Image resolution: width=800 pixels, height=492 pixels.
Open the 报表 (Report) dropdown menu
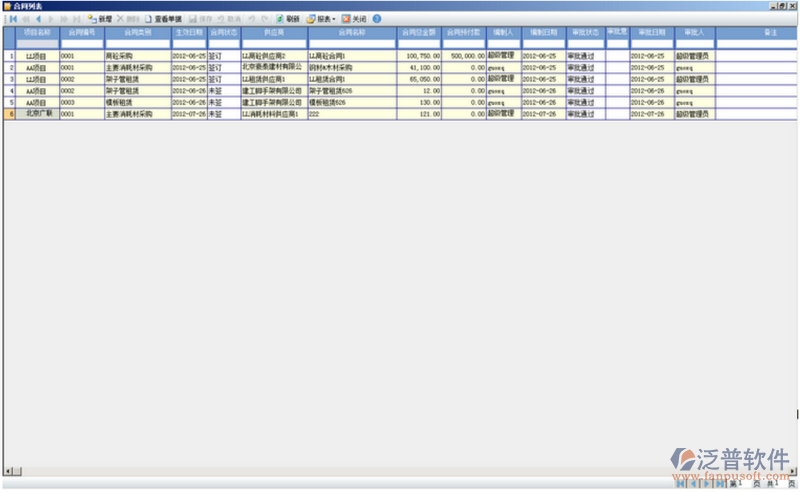click(x=321, y=19)
